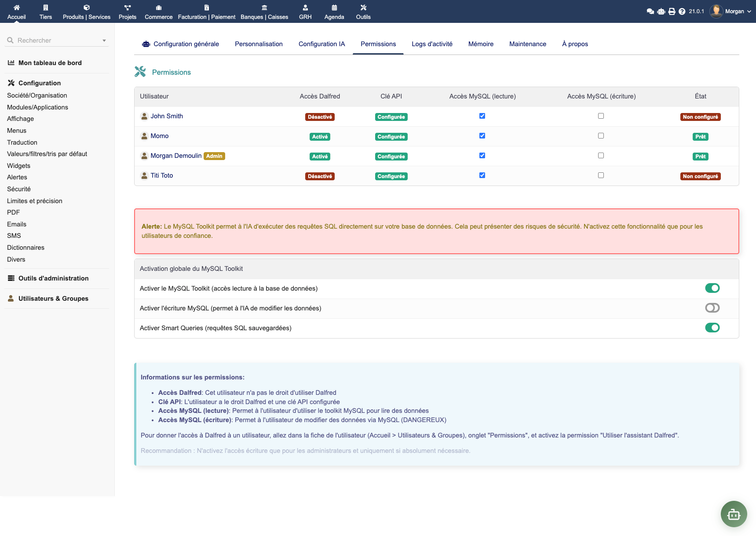
Task: Enable MySQL write access for John Smith
Action: [x=601, y=116]
